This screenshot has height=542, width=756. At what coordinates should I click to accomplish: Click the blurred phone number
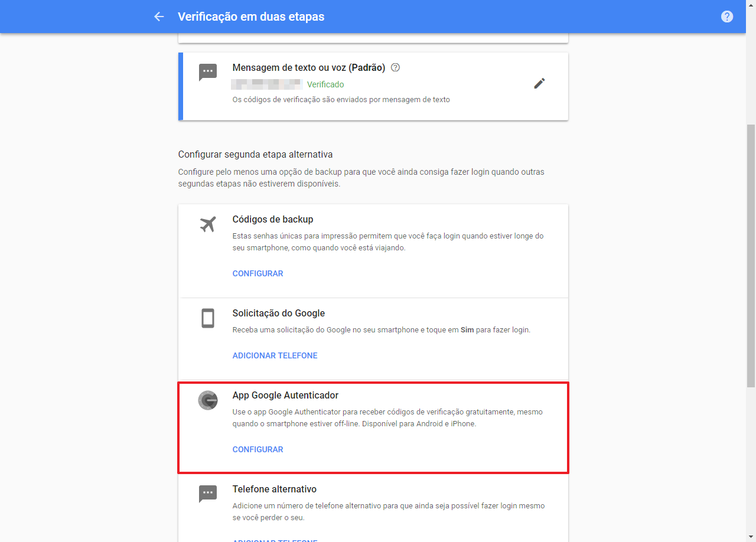click(267, 84)
